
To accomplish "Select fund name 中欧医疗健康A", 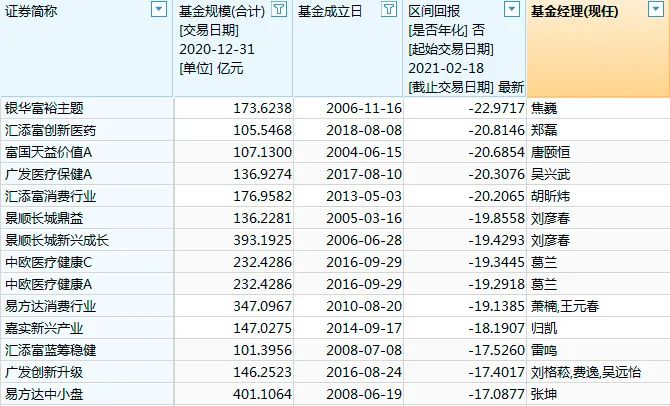I will tap(48, 284).
